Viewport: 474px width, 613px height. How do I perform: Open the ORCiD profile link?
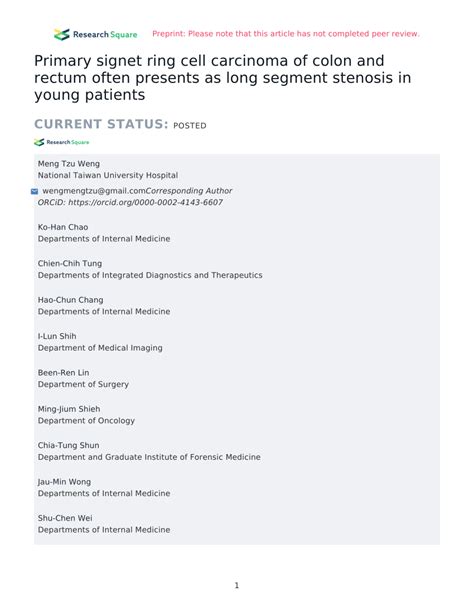pyautogui.click(x=130, y=203)
